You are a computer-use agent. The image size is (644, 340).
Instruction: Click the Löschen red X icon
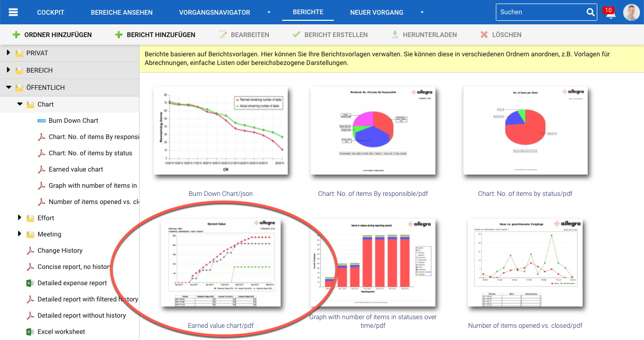(484, 35)
